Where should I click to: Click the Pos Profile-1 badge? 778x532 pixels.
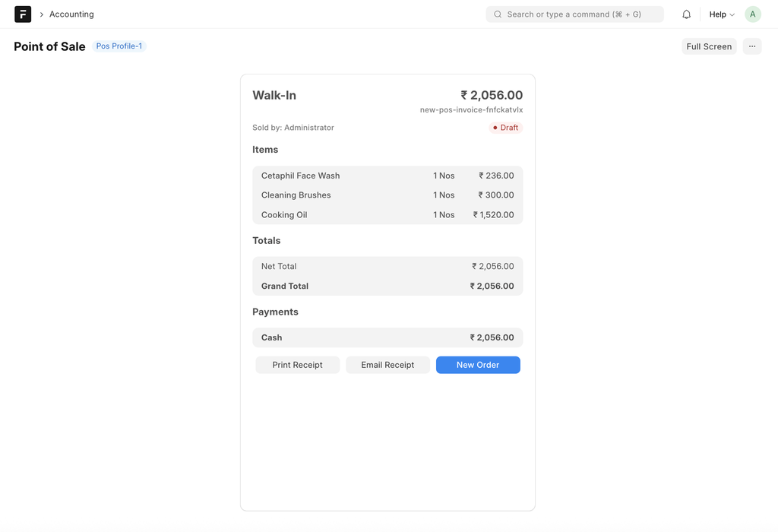pyautogui.click(x=119, y=46)
